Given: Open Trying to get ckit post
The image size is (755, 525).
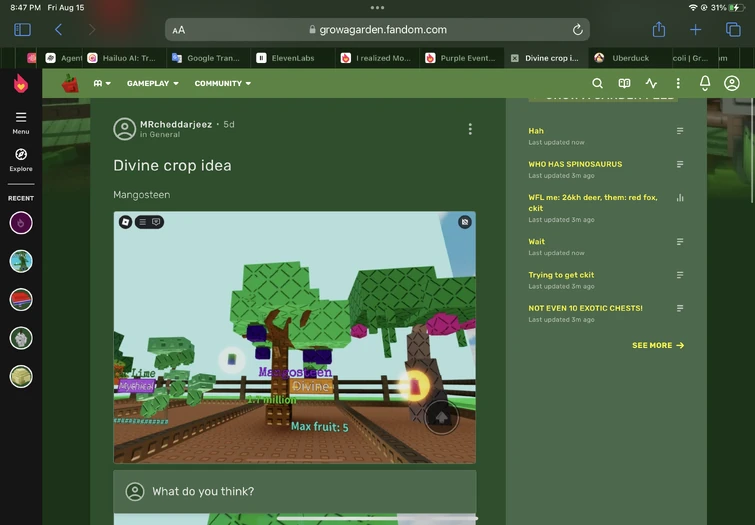Looking at the screenshot, I should coord(561,275).
